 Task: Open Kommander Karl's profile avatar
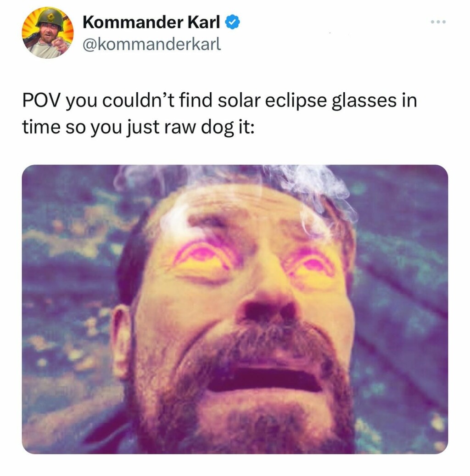48,33
